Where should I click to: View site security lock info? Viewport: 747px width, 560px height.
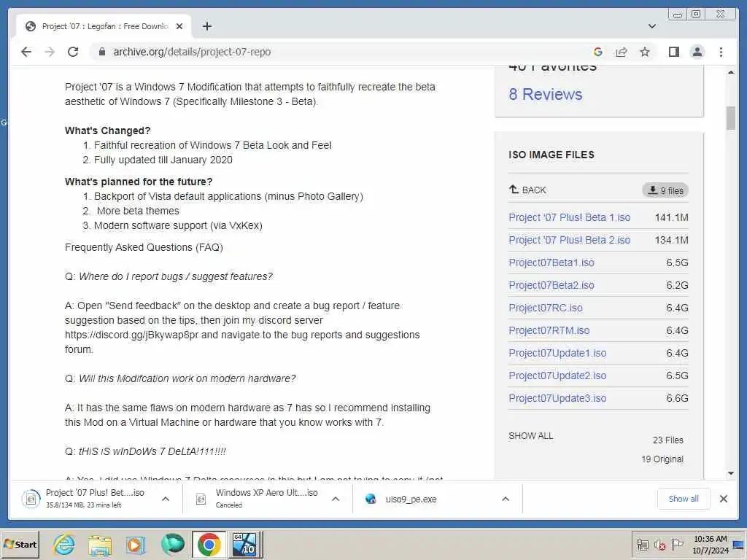(x=101, y=52)
